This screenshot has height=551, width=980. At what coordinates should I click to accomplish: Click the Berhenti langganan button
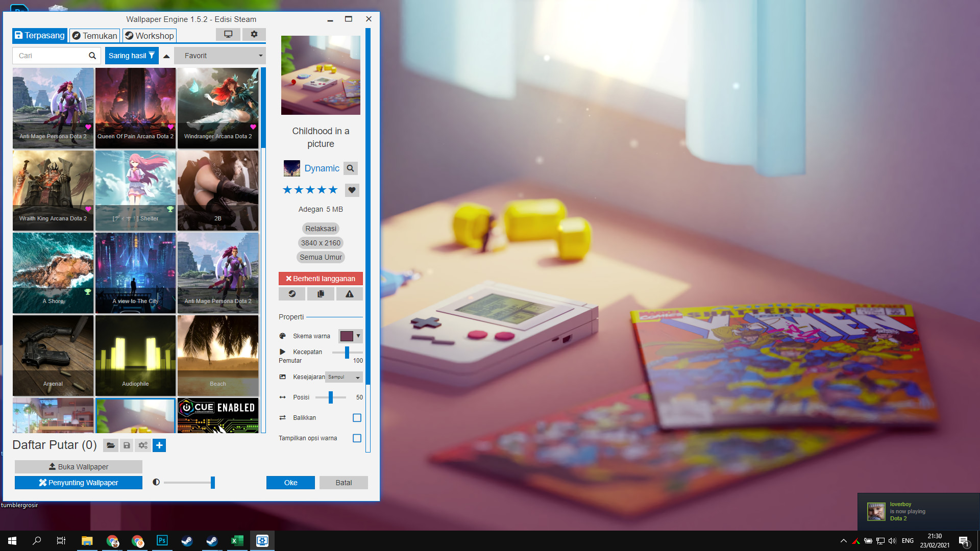[321, 279]
